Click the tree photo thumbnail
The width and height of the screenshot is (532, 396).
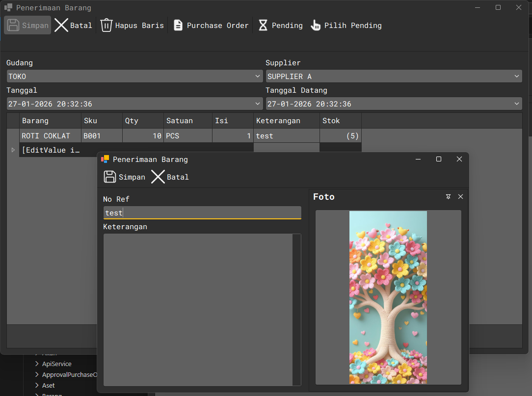tap(388, 297)
